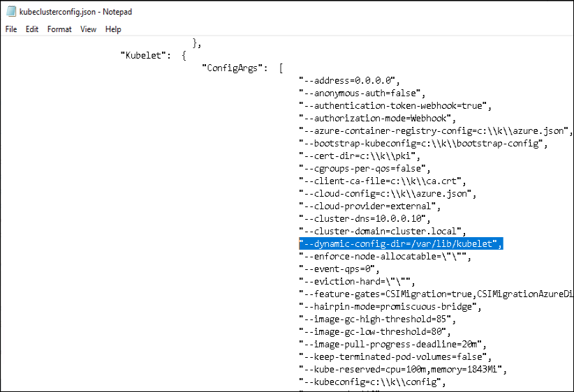This screenshot has width=574, height=392.
Task: Click the highlighted --dynamic-config-dir line
Action: pyautogui.click(x=401, y=244)
